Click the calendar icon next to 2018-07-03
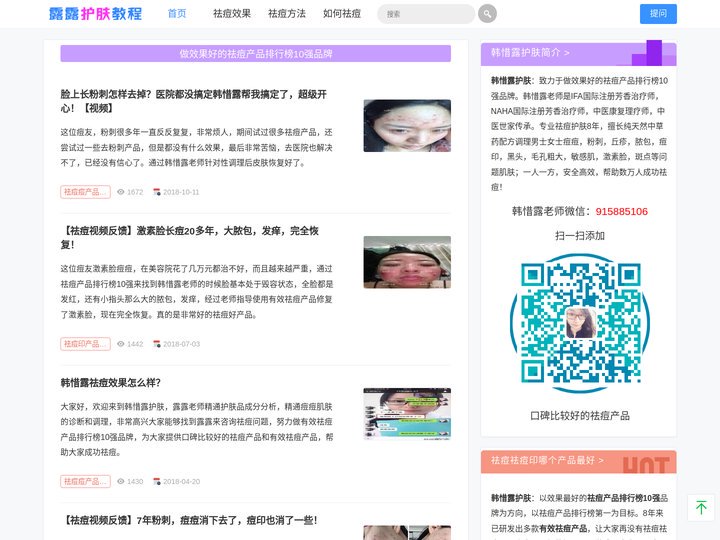The image size is (720, 540). coord(157,344)
